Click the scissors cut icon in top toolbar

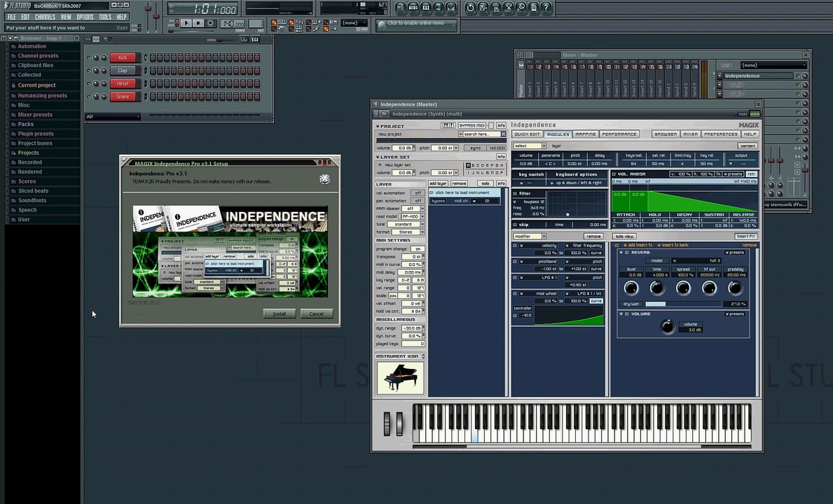509,8
